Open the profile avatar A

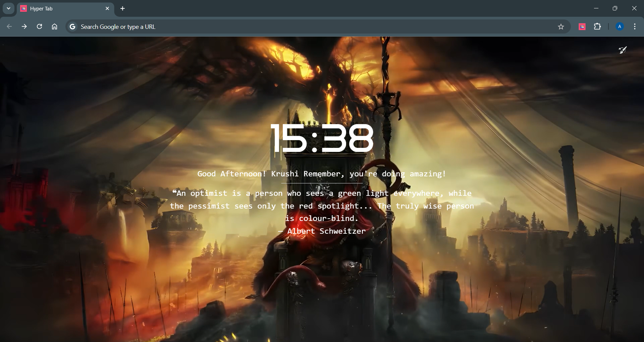(x=620, y=26)
